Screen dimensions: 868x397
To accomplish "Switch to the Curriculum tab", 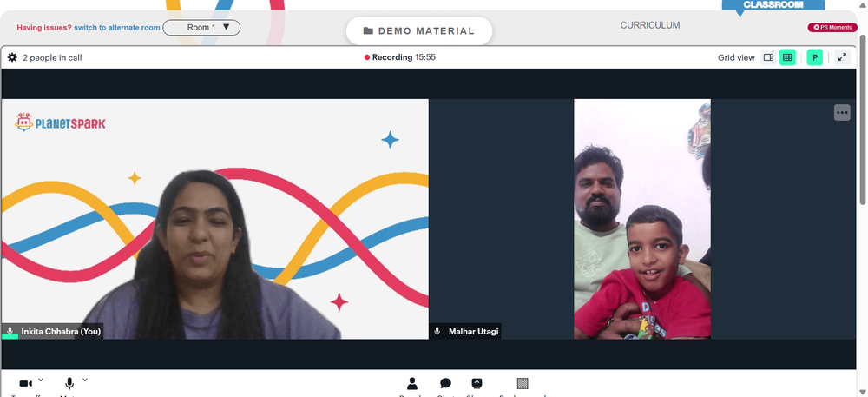I will point(650,25).
